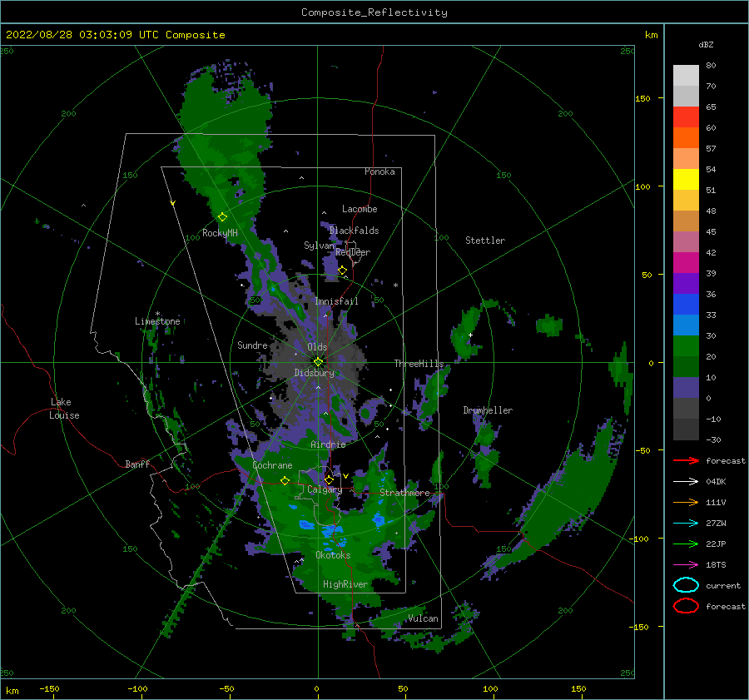Click the Okotoks label
Viewport: 749px width, 700px height.
click(333, 555)
